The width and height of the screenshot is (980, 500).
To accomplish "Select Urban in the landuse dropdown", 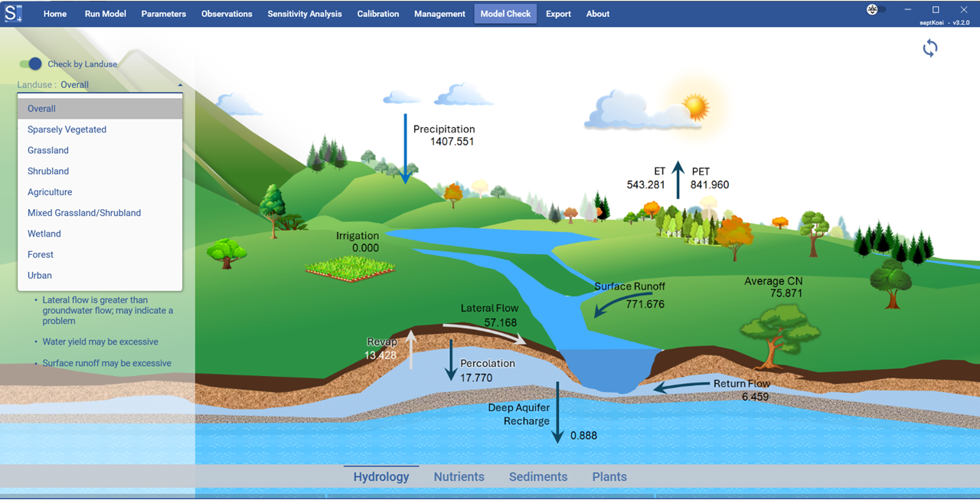I will tap(39, 275).
